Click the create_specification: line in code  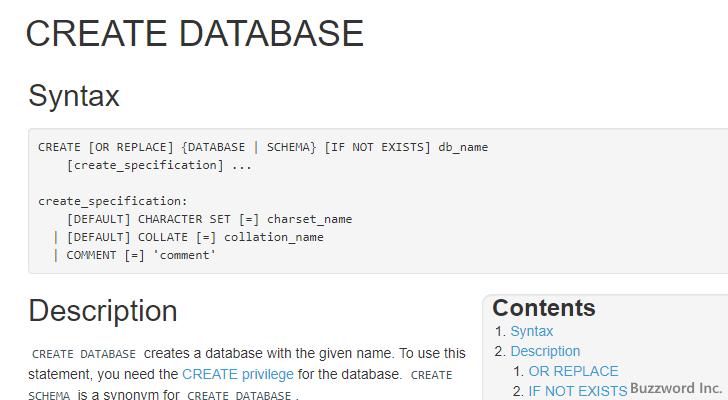[98, 201]
